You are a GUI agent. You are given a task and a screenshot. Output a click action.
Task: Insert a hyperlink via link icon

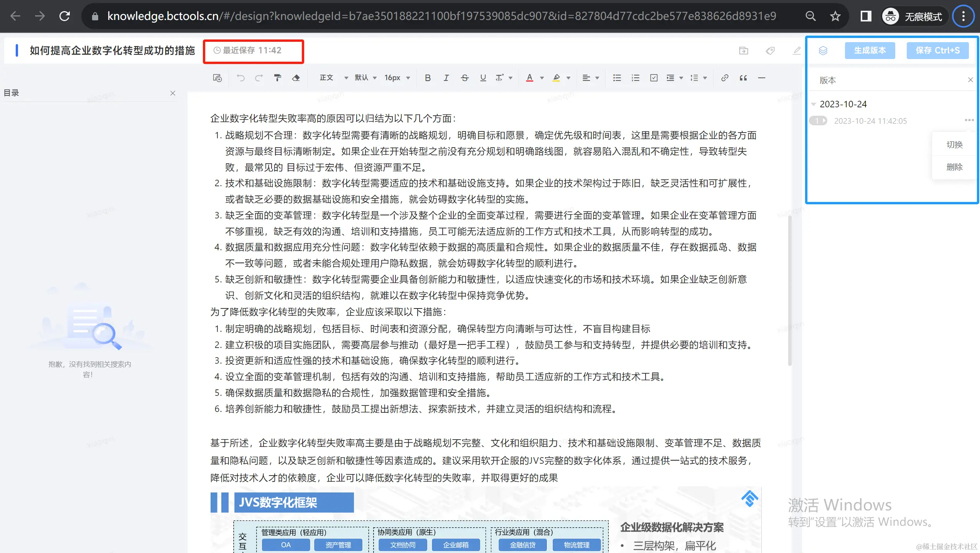tap(725, 78)
